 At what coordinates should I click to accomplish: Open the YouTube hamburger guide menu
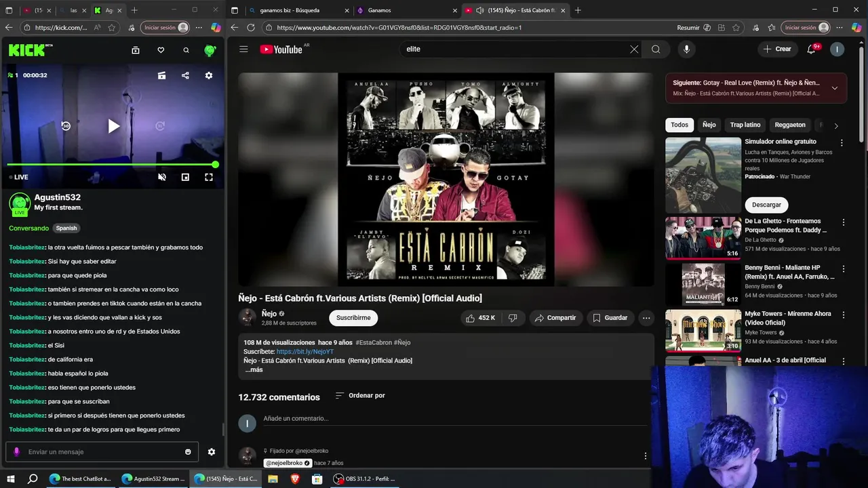243,49
